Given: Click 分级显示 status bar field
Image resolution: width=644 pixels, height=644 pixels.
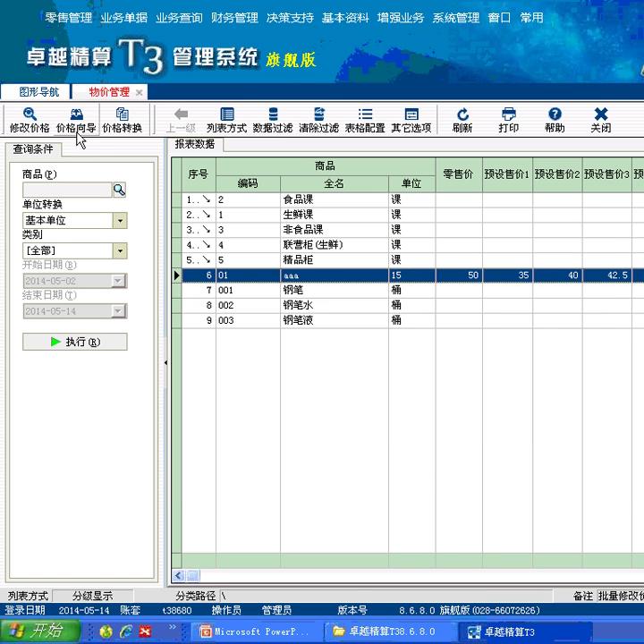Looking at the screenshot, I should tap(93, 596).
